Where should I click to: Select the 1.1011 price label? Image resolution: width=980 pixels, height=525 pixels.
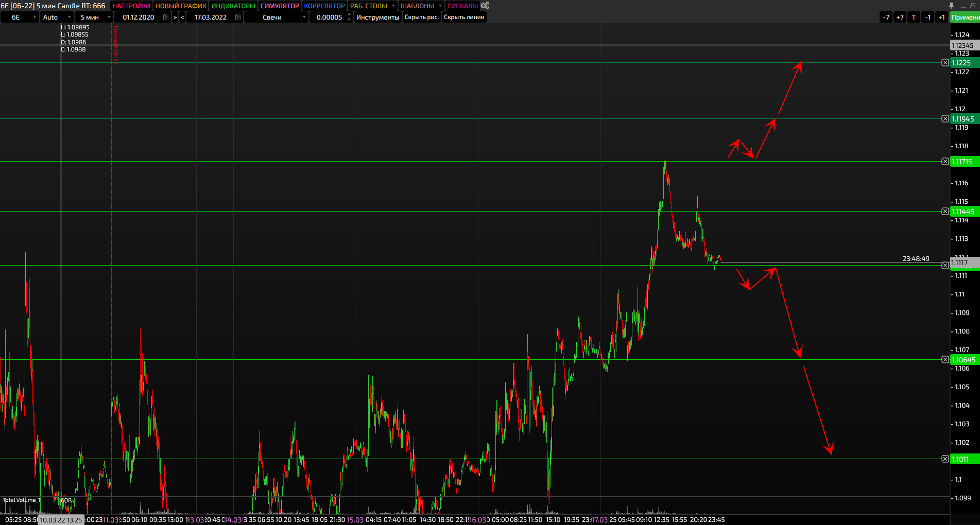click(965, 459)
